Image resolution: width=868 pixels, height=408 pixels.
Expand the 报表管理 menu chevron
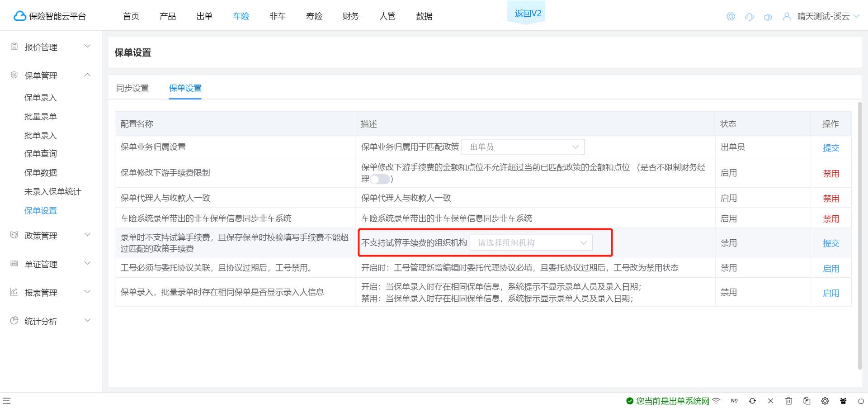[x=88, y=292]
